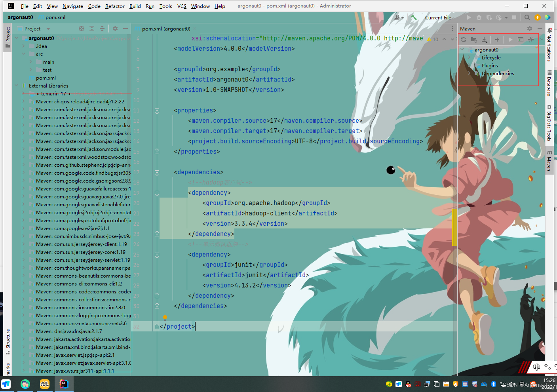Collapse all in Project panel
Image resolution: width=557 pixels, height=392 pixels.
(x=102, y=29)
